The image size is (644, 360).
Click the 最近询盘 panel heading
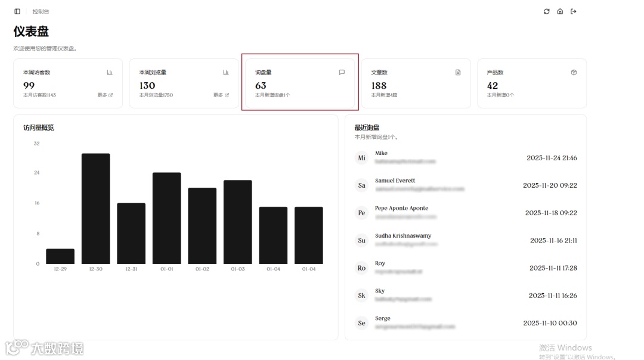pyautogui.click(x=367, y=128)
